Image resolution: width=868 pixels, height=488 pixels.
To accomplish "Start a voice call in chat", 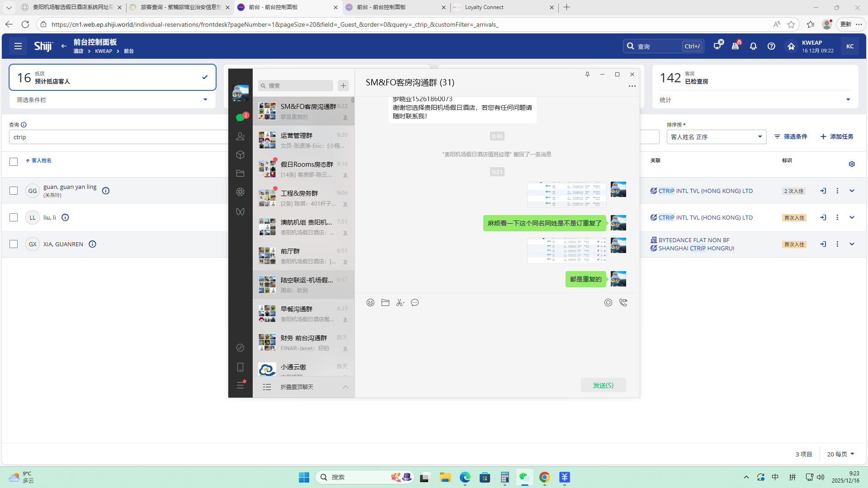I will [623, 303].
